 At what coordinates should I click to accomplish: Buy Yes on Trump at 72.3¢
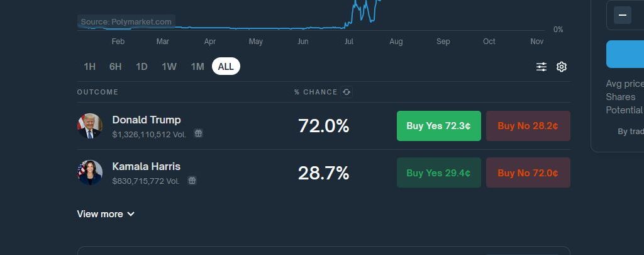[438, 126]
